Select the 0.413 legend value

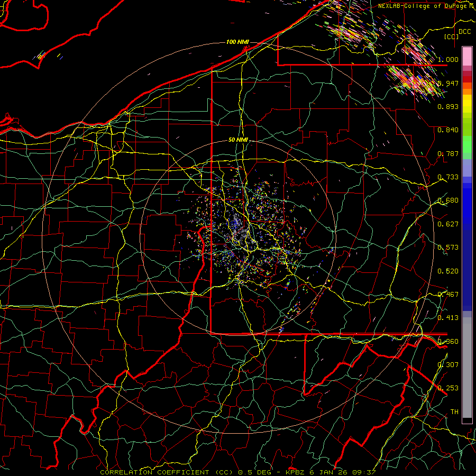[448, 318]
